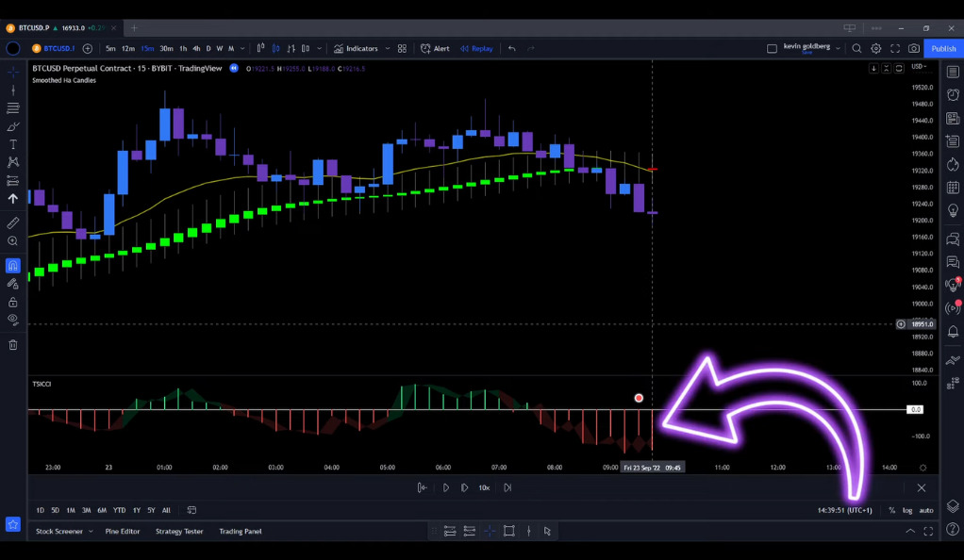Toggle auto scale on price axis
Image resolution: width=964 pixels, height=560 pixels.
(926, 510)
